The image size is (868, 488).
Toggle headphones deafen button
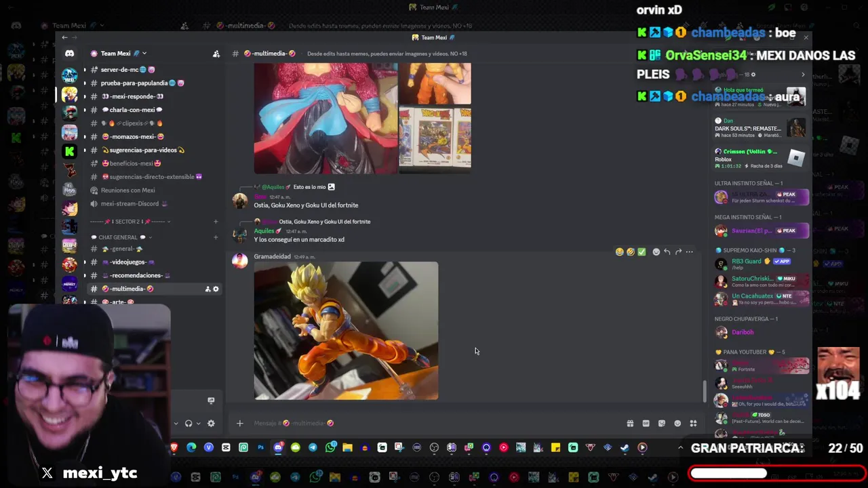189,424
